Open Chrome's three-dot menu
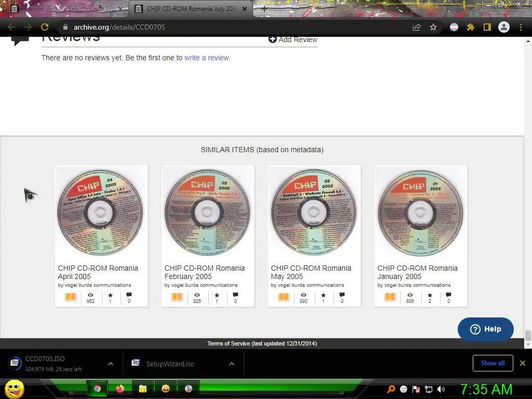 pos(521,27)
